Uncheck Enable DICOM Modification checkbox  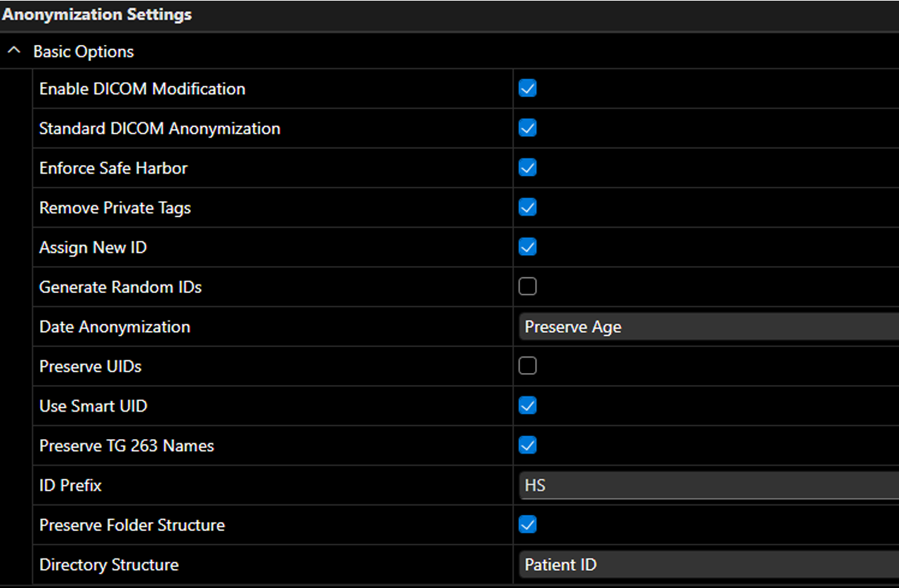click(x=527, y=89)
